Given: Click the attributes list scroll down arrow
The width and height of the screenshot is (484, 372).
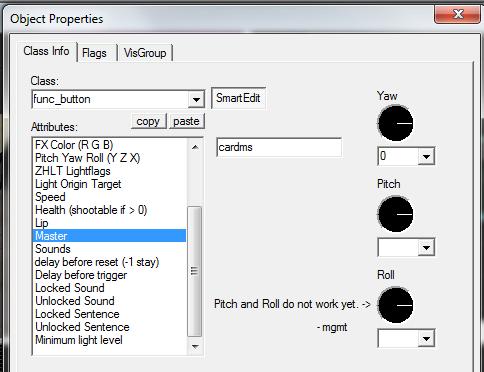Looking at the screenshot, I should (195, 346).
